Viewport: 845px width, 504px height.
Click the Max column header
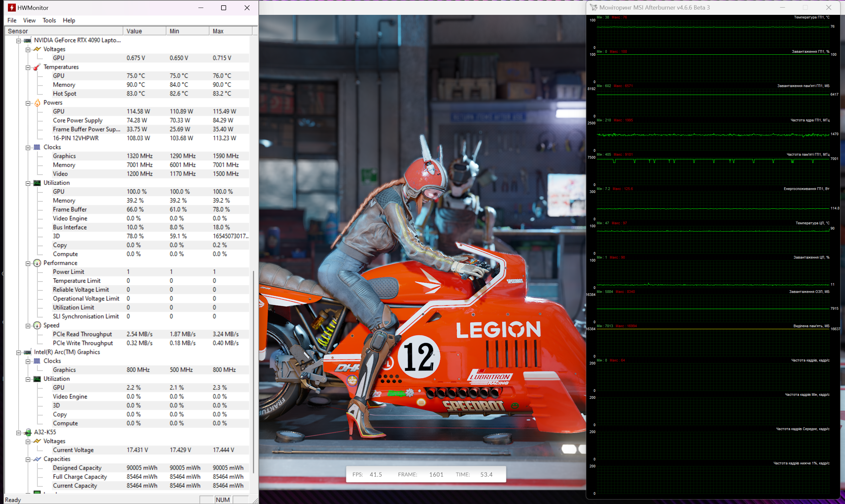click(230, 31)
